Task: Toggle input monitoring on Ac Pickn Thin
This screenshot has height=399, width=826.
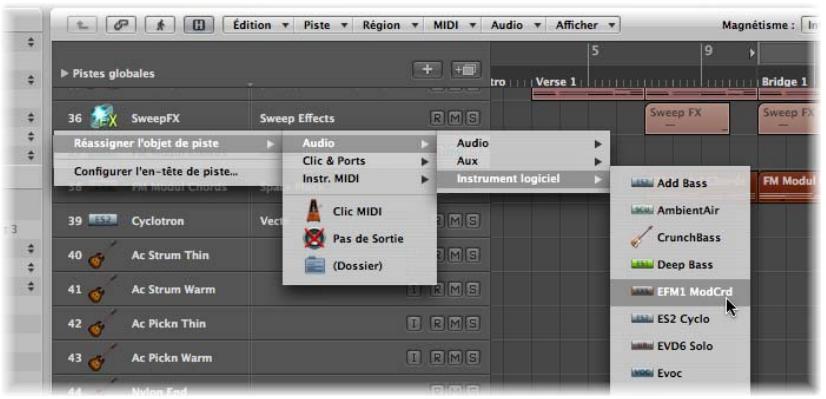Action: (414, 323)
